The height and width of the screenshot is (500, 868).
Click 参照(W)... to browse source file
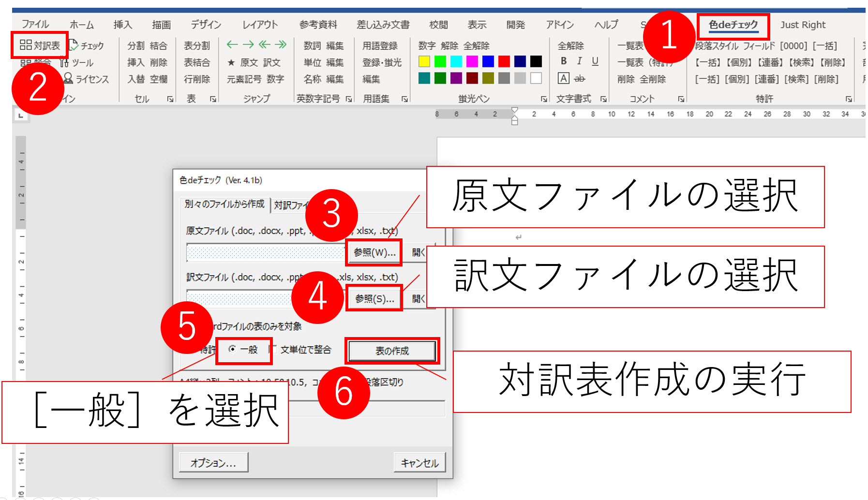point(374,252)
